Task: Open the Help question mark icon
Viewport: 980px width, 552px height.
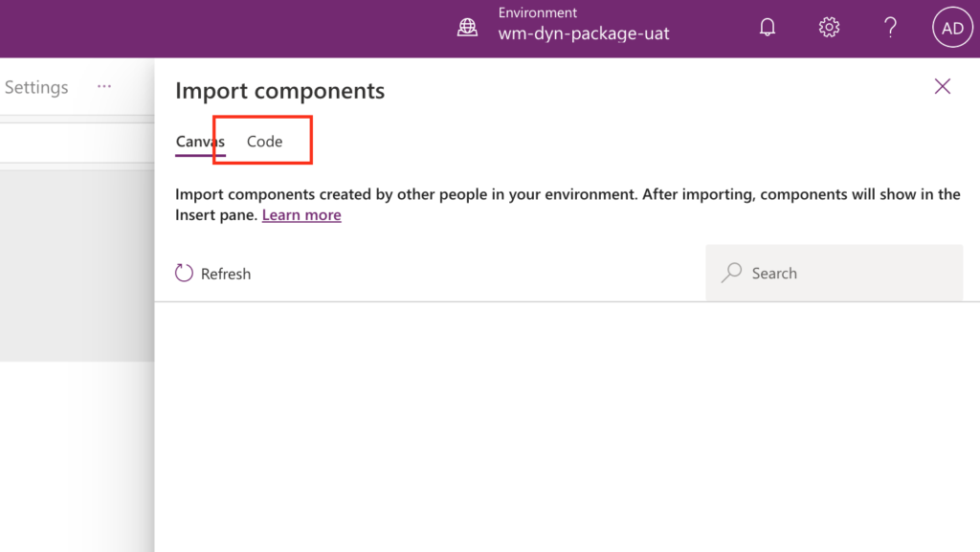Action: pyautogui.click(x=890, y=27)
